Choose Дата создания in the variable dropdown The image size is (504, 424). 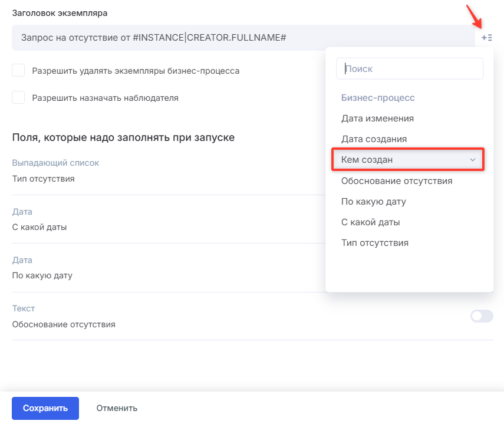374,139
